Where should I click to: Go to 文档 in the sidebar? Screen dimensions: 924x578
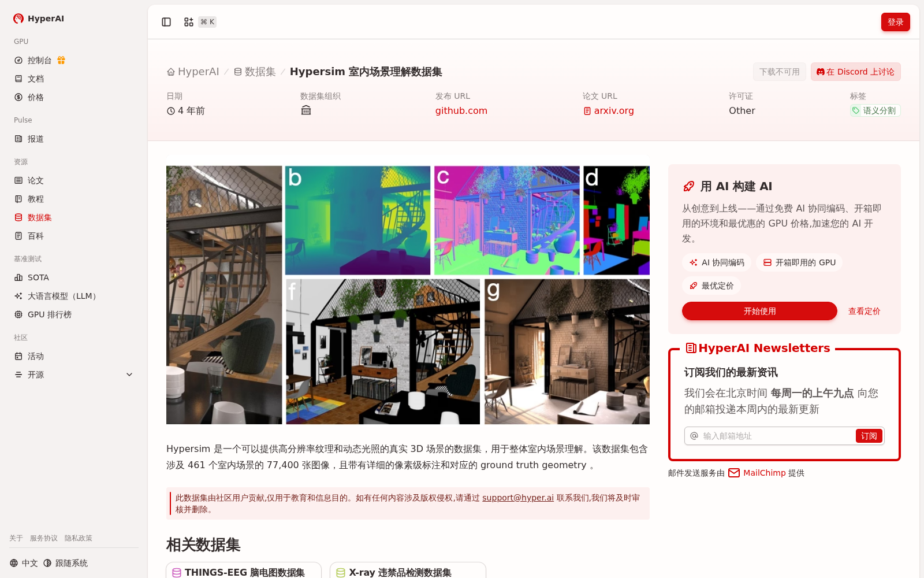74,79
